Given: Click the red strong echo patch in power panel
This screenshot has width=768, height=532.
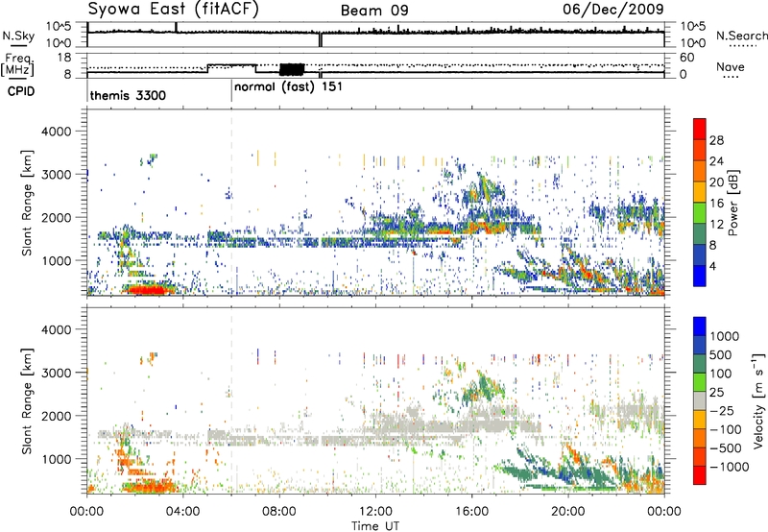Looking at the screenshot, I should [x=146, y=290].
